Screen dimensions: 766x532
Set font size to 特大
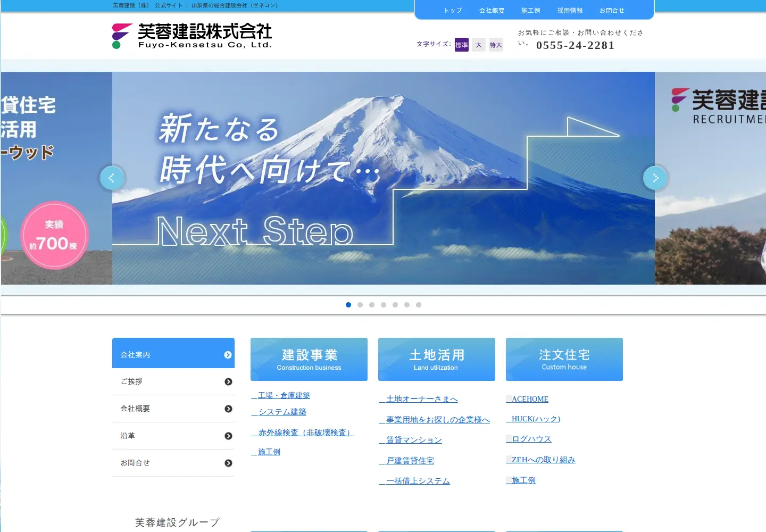[496, 45]
